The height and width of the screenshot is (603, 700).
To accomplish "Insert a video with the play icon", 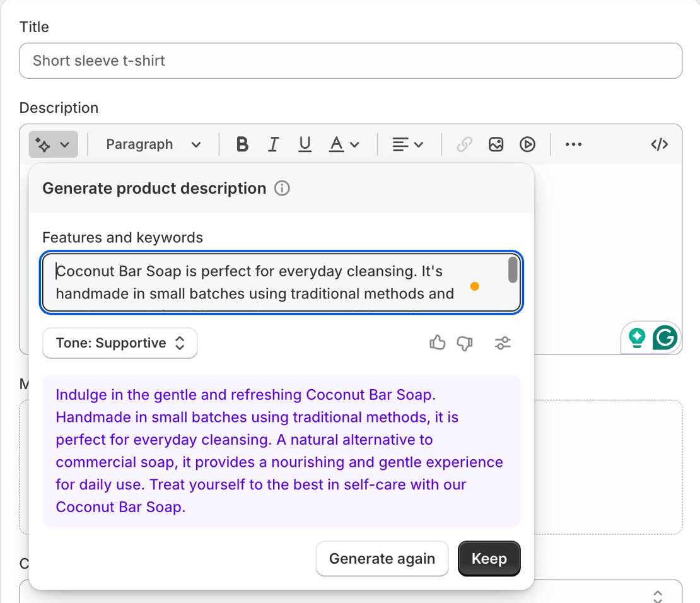I will point(528,144).
